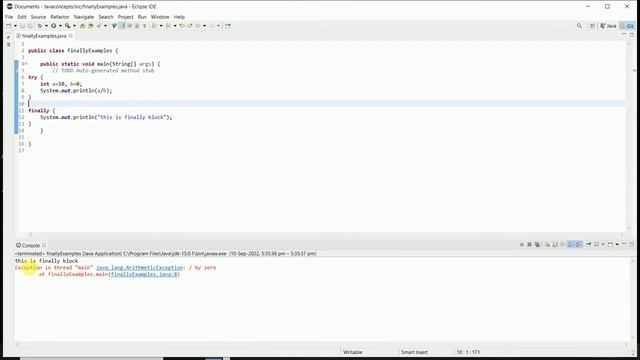Click the Save All toolbar icon

(x=30, y=26)
